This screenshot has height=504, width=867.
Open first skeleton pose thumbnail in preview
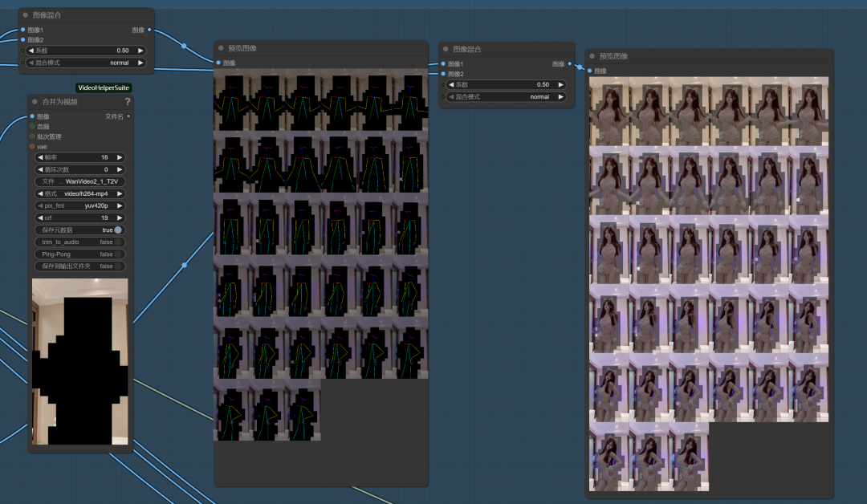[231, 100]
